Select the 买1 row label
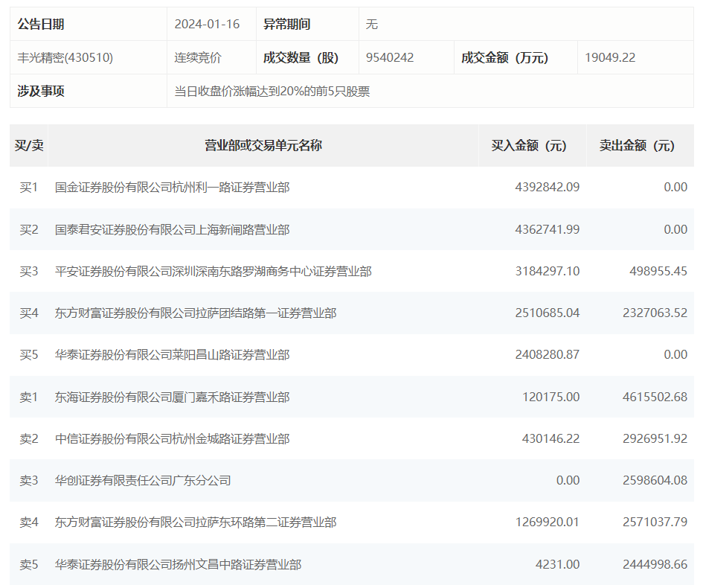703x588 pixels. pos(29,187)
